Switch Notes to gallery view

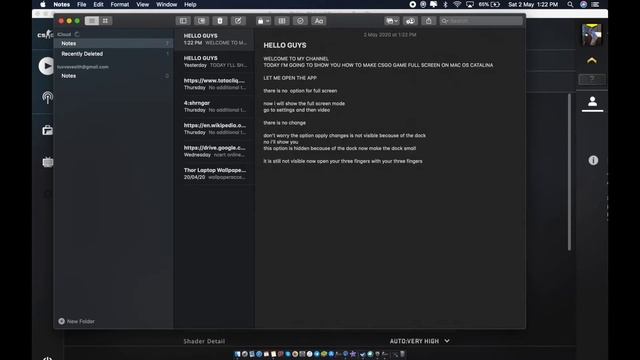pyautogui.click(x=106, y=20)
